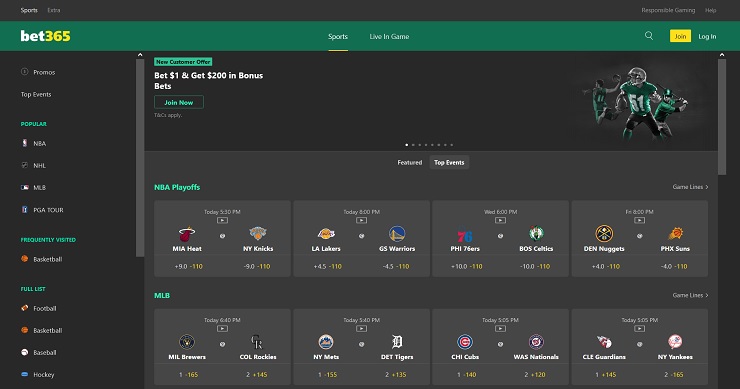740x389 pixels.
Task: Select BOS Celtics -10.0 -110 odds
Action: pos(535,266)
